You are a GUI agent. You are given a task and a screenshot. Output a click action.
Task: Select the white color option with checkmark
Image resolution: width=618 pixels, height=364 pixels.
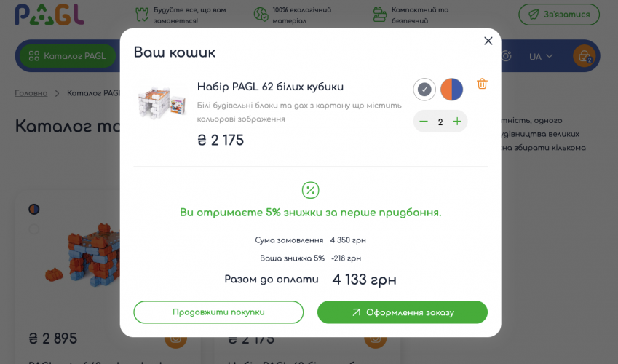(424, 90)
